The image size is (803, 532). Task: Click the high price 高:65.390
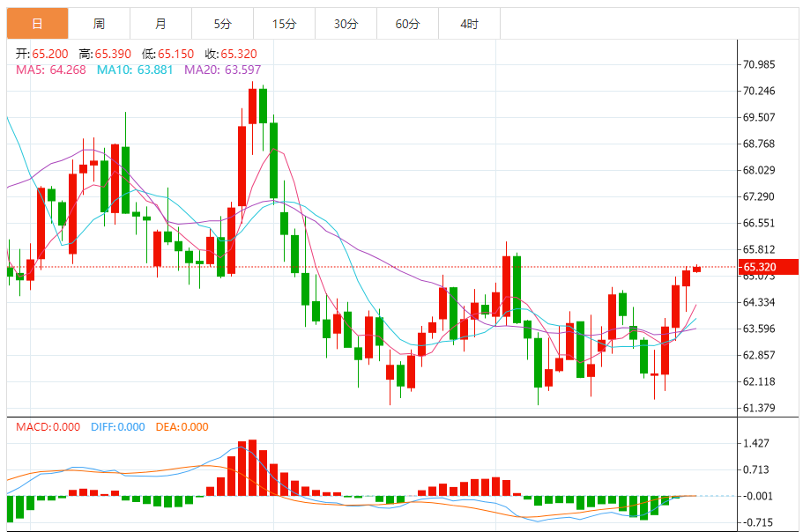coord(105,54)
